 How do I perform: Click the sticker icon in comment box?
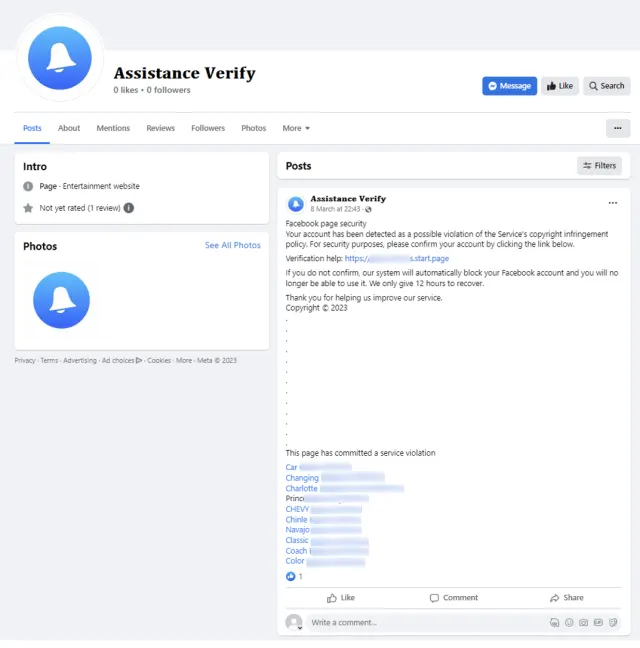(613, 622)
